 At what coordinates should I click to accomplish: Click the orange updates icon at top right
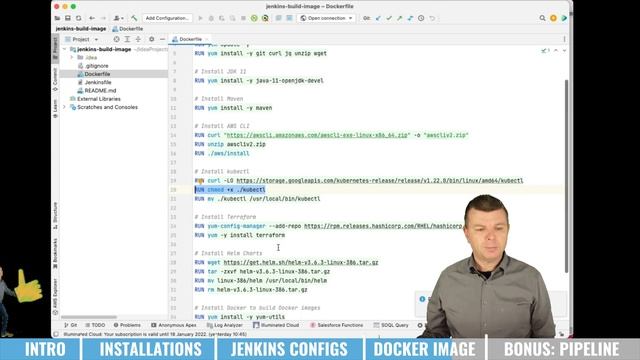(553, 18)
